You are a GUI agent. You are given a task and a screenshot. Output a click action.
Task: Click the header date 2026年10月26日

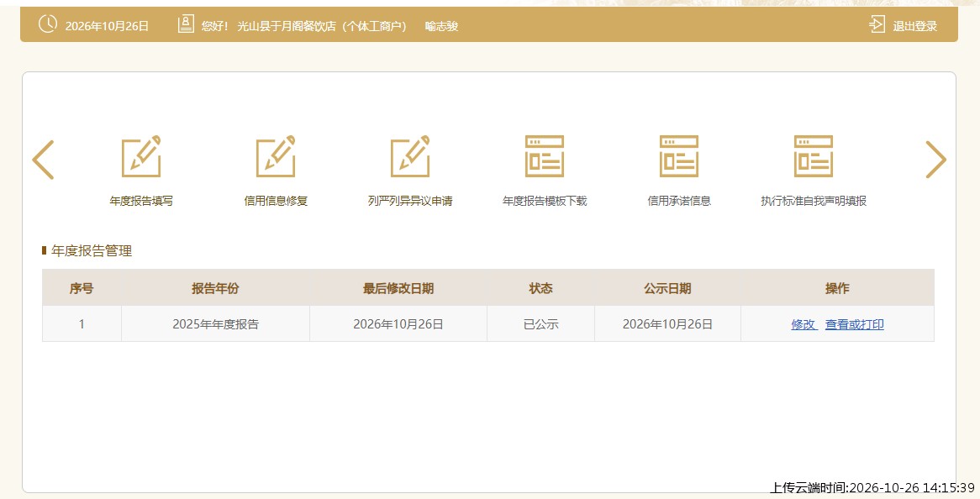pos(107,26)
